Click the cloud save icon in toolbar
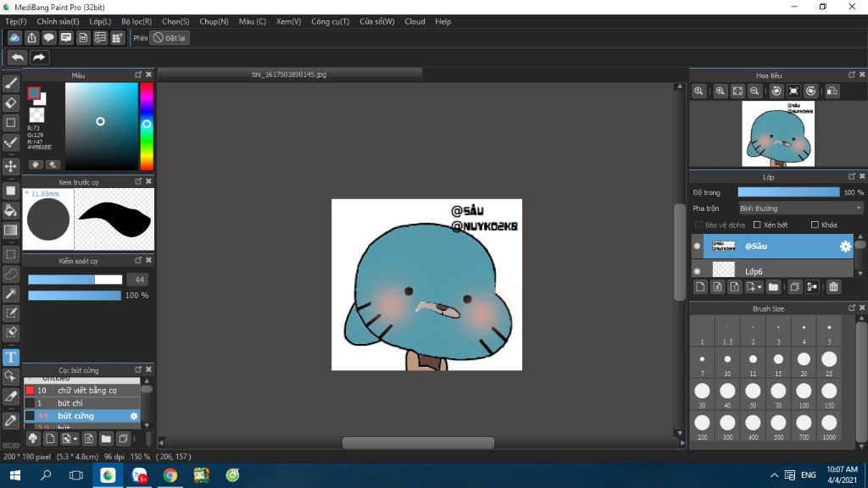Viewport: 868px width, 488px height. pyautogui.click(x=14, y=37)
